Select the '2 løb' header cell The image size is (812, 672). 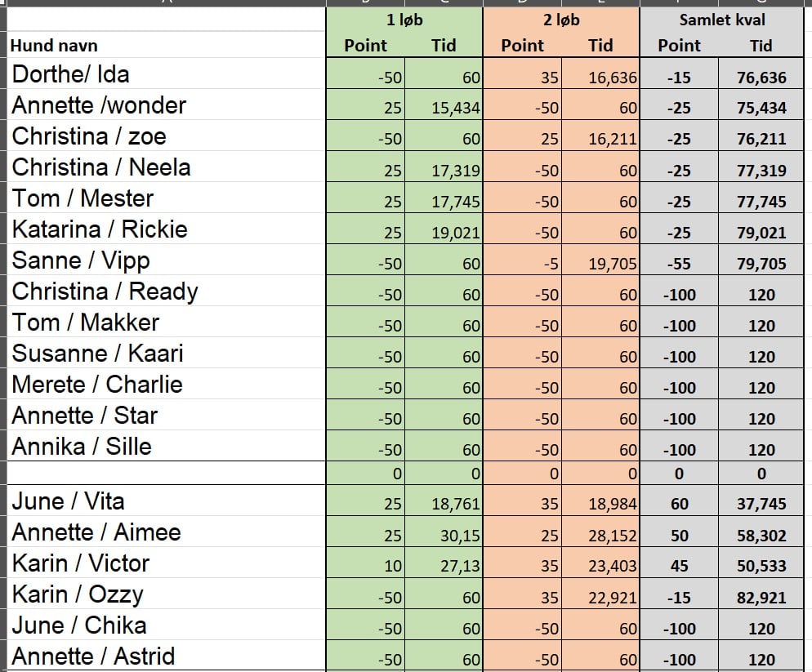[x=561, y=20]
